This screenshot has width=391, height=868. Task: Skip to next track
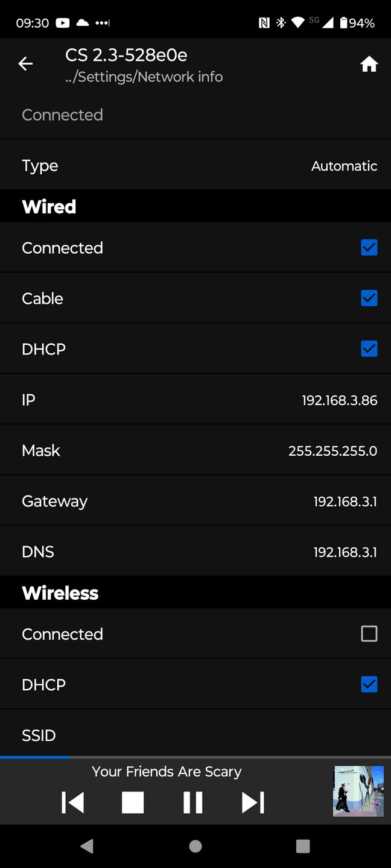[x=253, y=802]
